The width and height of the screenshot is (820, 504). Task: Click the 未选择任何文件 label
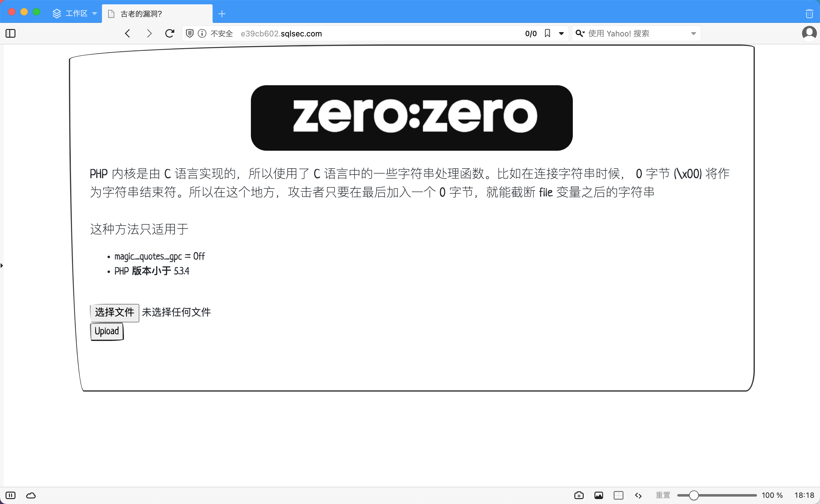point(176,312)
